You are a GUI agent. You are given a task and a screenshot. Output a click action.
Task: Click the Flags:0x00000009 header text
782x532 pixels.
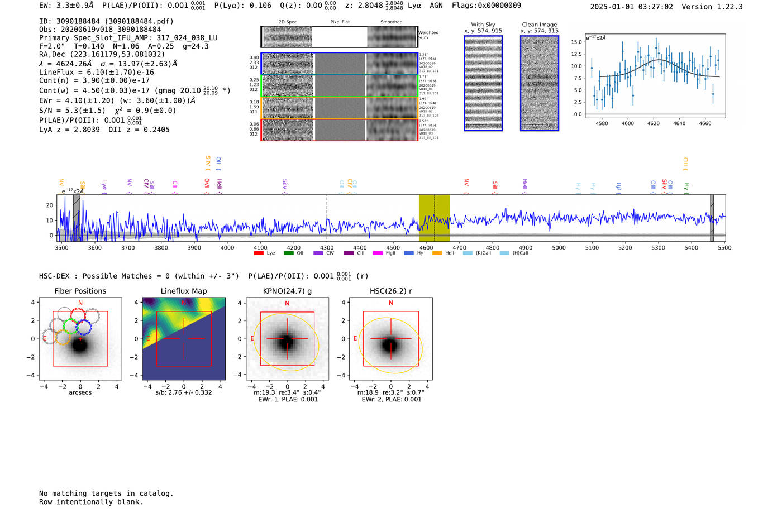pyautogui.click(x=487, y=6)
